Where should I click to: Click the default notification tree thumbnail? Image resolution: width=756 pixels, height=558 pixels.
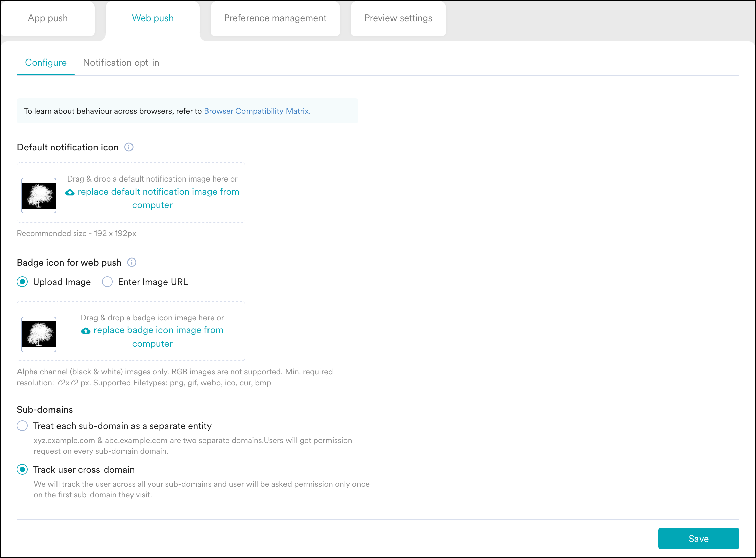coord(39,196)
